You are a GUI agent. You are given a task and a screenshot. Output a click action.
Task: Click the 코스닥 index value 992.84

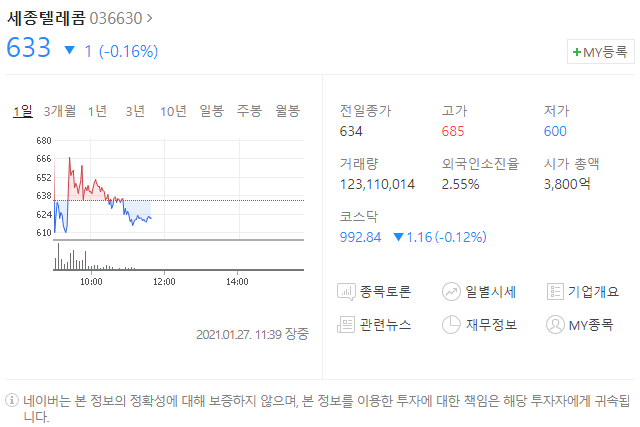click(x=360, y=237)
